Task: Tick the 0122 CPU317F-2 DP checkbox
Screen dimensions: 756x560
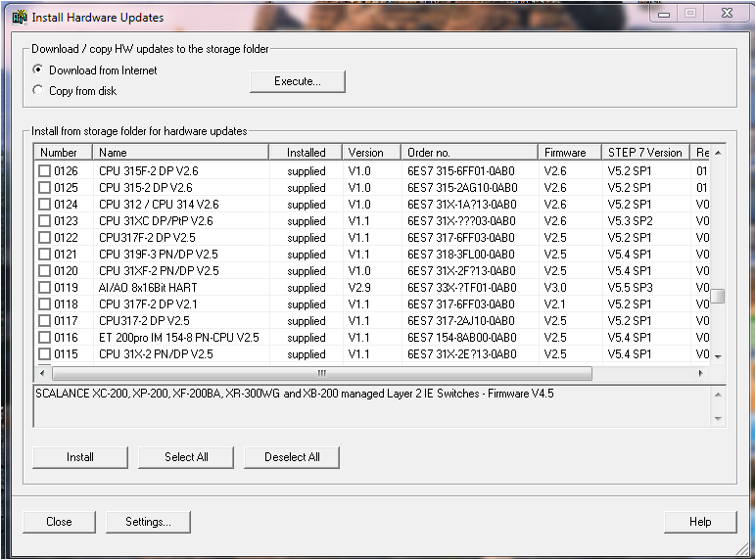Action: [44, 238]
